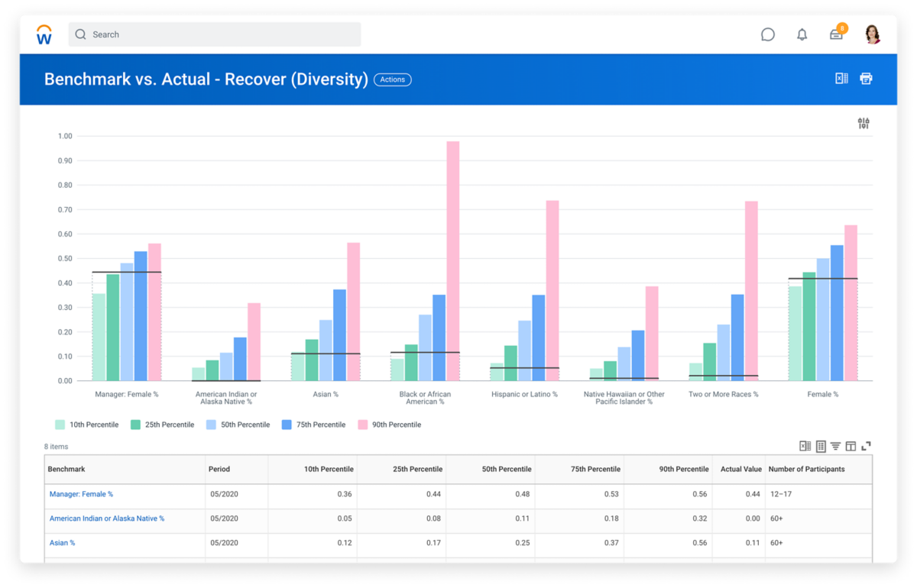This screenshot has height=588, width=917.
Task: Open the table grid view icon
Action: 821,445
